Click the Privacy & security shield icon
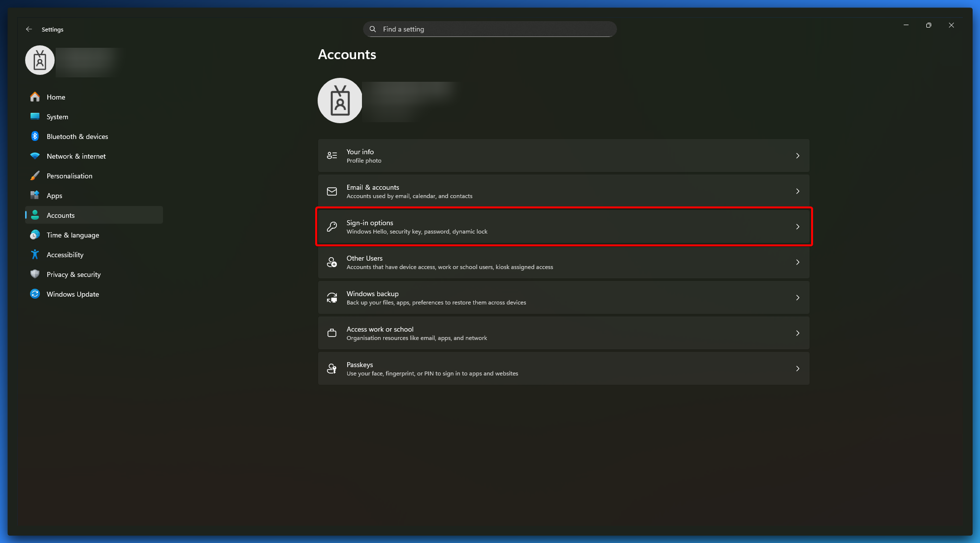This screenshot has width=980, height=543. [35, 274]
